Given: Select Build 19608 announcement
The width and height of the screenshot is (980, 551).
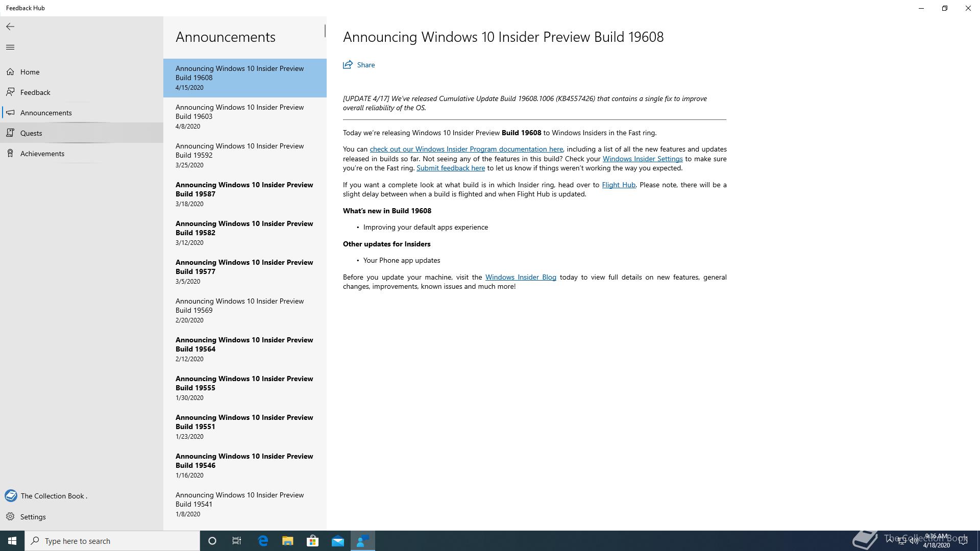Looking at the screenshot, I should (245, 78).
